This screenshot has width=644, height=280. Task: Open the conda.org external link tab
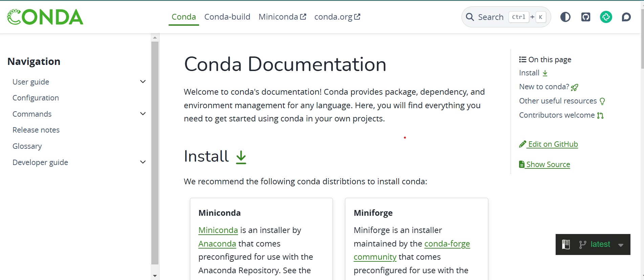click(x=337, y=17)
